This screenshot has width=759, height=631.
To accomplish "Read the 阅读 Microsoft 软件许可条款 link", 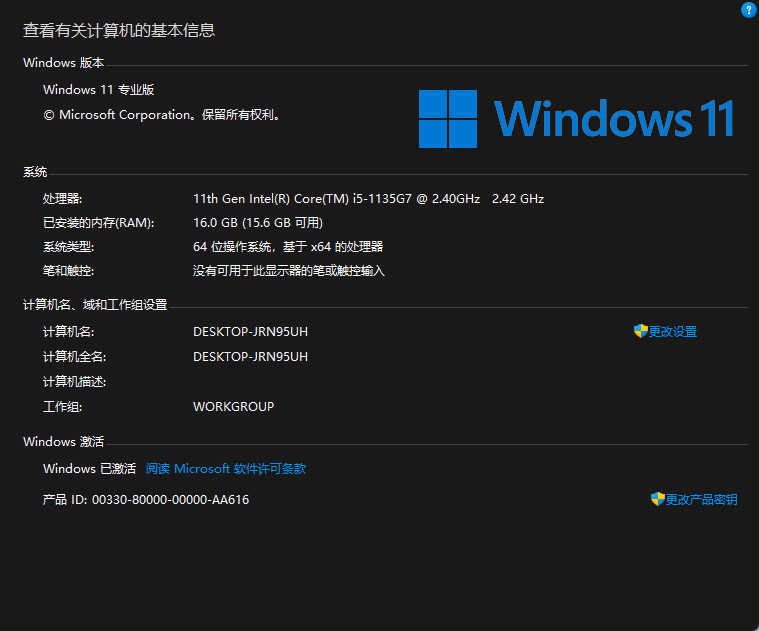I will [x=226, y=469].
